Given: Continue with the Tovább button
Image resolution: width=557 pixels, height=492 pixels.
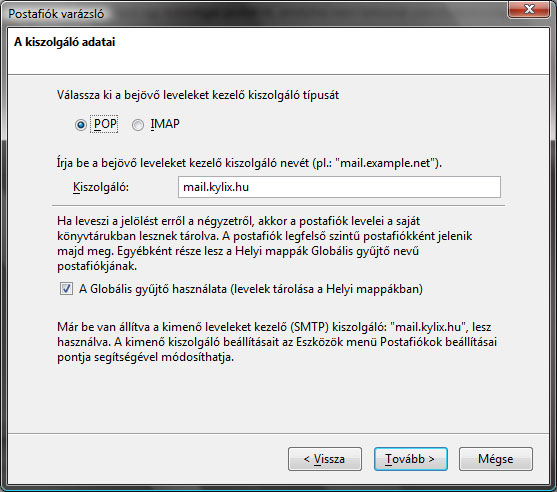Looking at the screenshot, I should pos(410,459).
